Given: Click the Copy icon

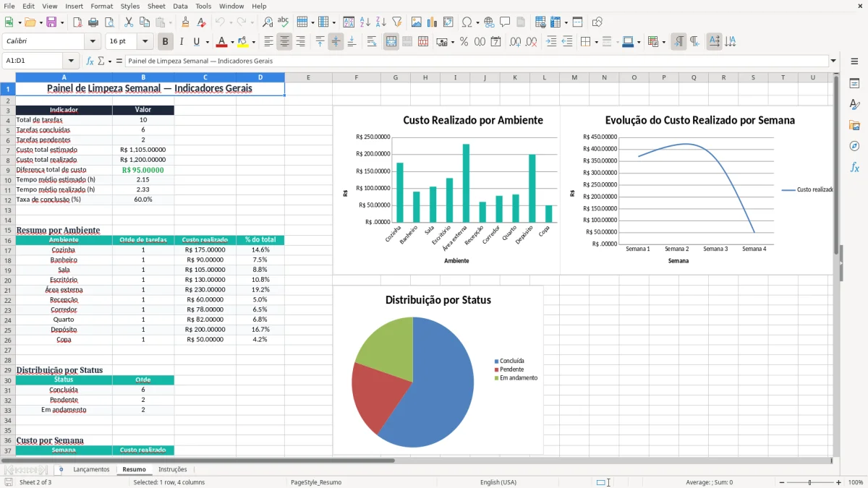Looking at the screenshot, I should point(145,22).
